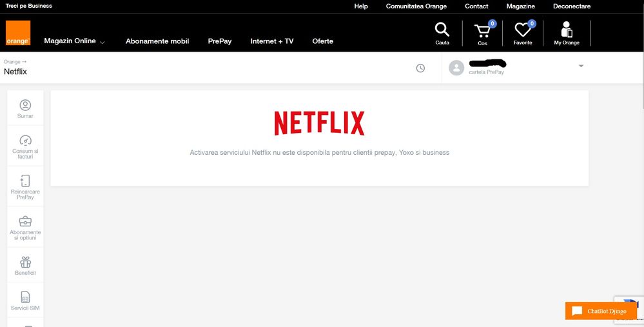Click the Netflix page title
This screenshot has width=644, height=327.
pyautogui.click(x=15, y=72)
